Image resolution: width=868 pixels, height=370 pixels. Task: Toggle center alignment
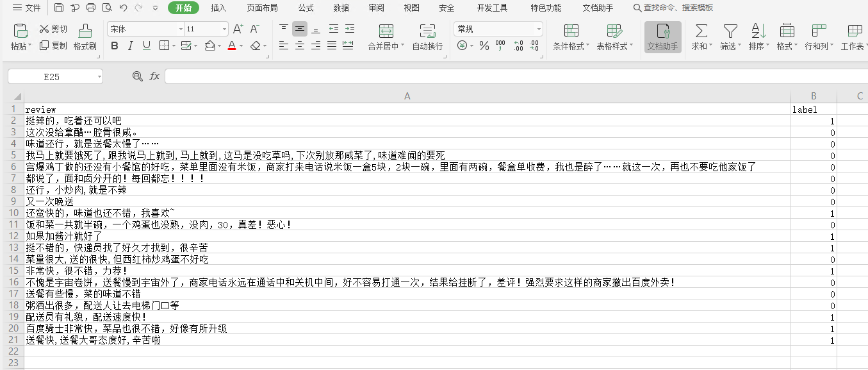(299, 46)
